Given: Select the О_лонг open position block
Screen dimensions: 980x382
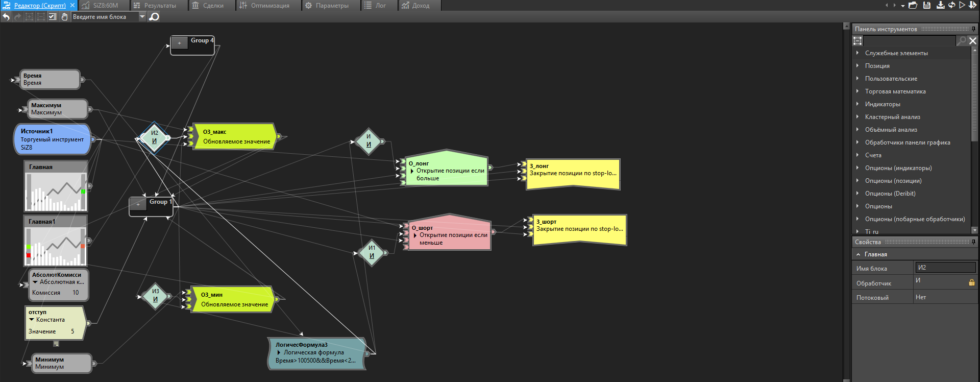Looking at the screenshot, I should click(447, 169).
